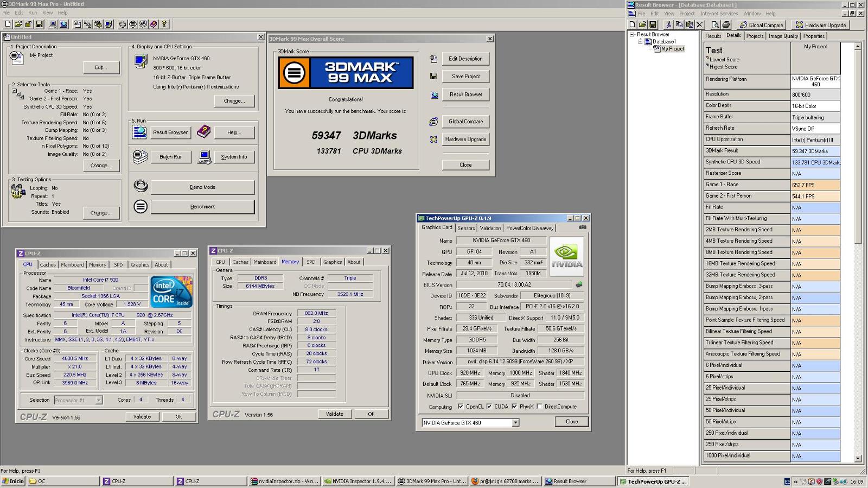This screenshot has height=488, width=868.
Task: Click the Print Preview icon in Result Browser
Action: click(716, 24)
